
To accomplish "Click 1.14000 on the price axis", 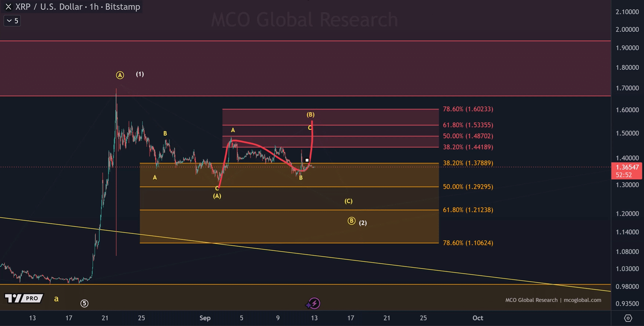I will click(627, 232).
